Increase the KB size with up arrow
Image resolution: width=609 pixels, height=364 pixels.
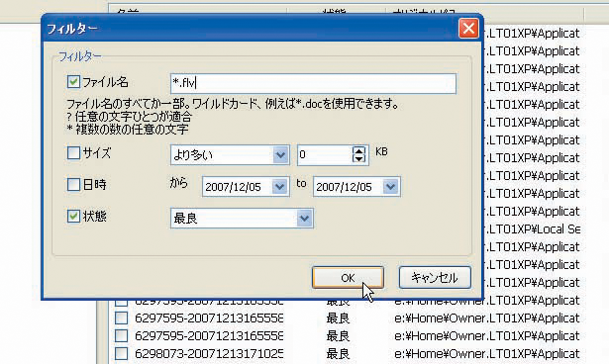tap(358, 151)
